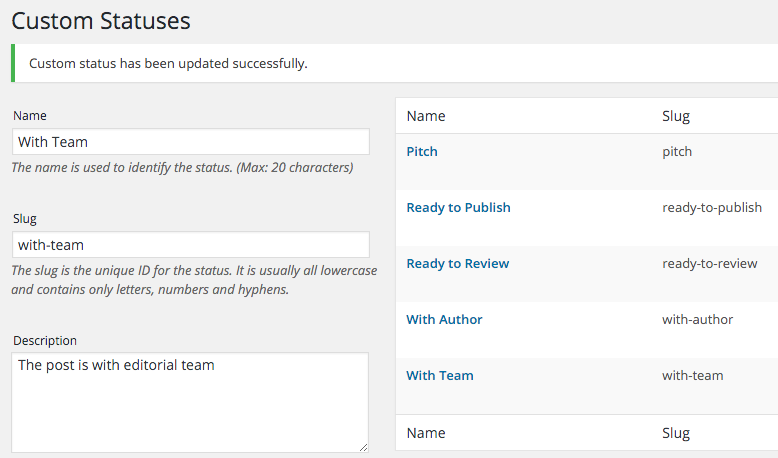
Task: Grab the Description textarea resize handle
Action: (364, 448)
